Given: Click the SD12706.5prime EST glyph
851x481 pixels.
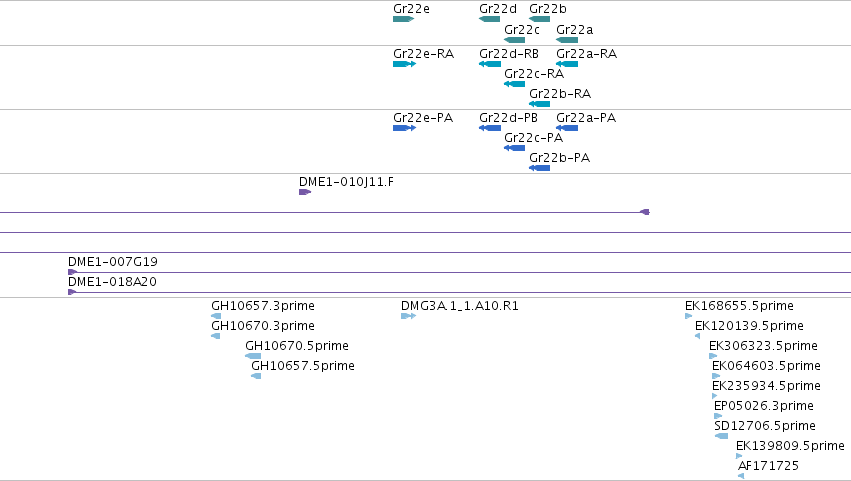Looking at the screenshot, I should (721, 436).
